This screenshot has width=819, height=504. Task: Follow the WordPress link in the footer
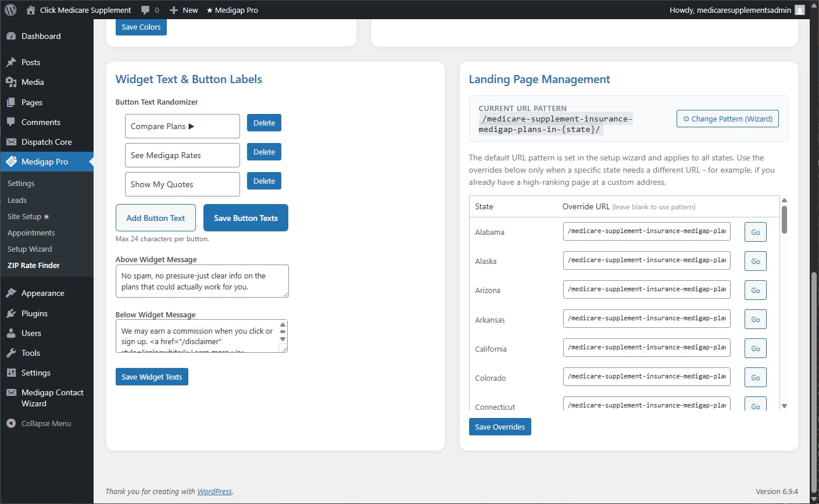(214, 491)
